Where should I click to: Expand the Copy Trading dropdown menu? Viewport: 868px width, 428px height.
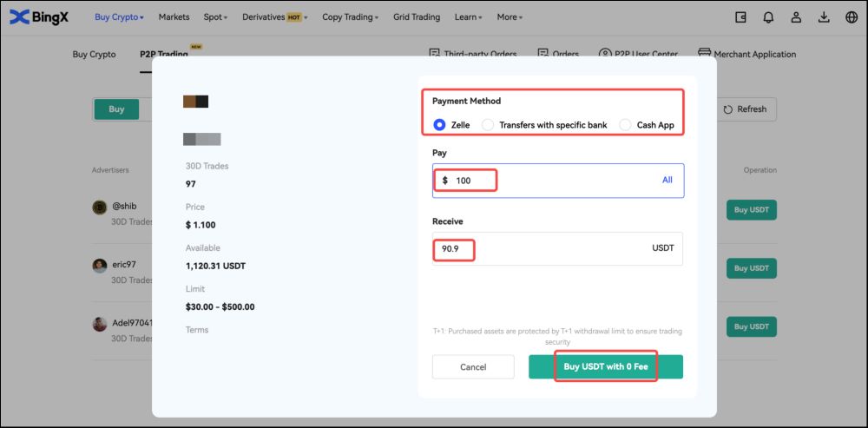(350, 17)
